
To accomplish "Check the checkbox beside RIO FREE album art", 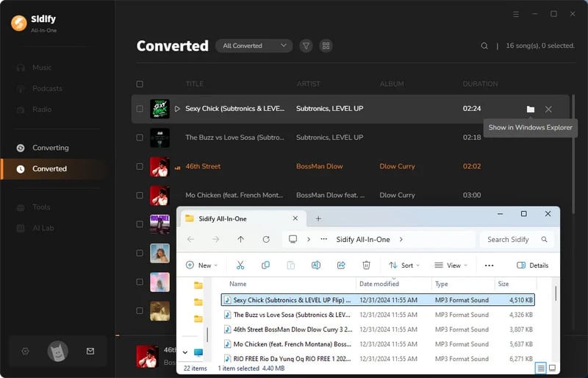I will [x=140, y=224].
